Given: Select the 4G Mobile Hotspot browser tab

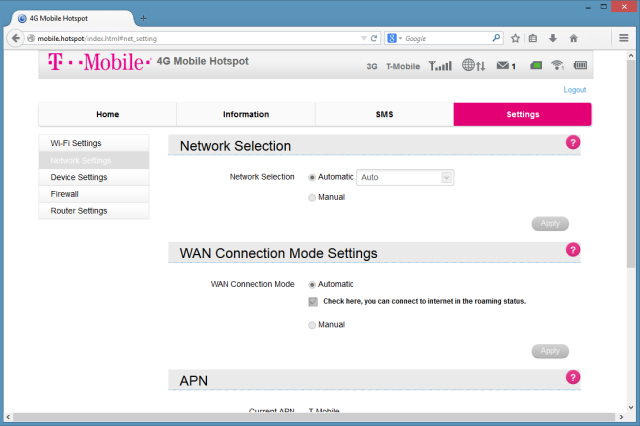Looking at the screenshot, I should (x=73, y=18).
